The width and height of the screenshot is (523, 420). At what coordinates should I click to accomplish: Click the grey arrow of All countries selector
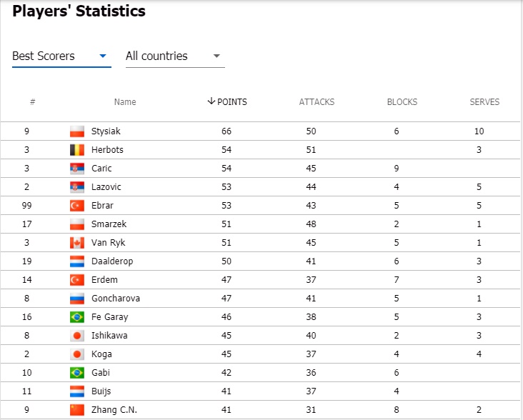point(216,56)
